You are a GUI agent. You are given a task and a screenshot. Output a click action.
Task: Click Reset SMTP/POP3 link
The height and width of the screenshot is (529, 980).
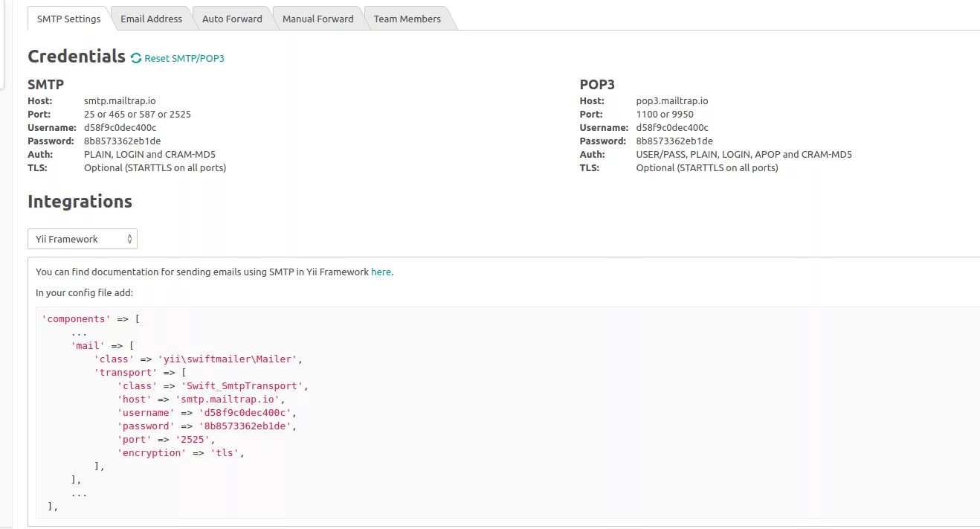[184, 58]
